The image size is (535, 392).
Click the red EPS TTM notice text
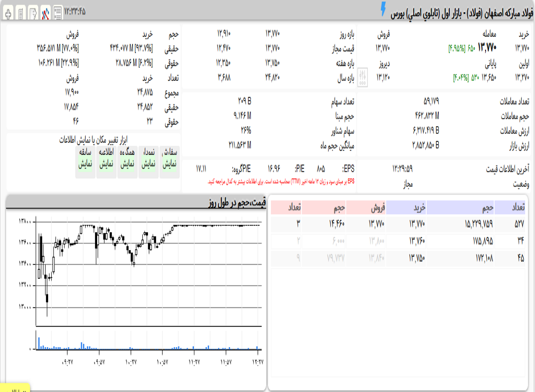pyautogui.click(x=281, y=182)
